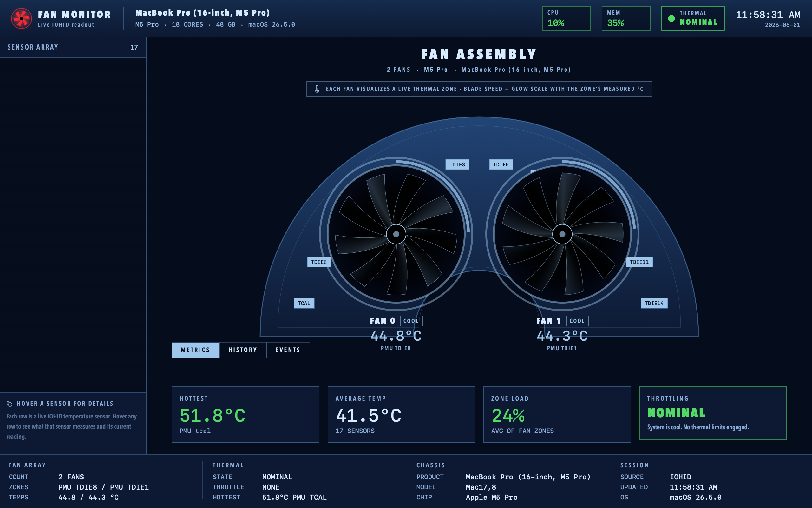
Task: Click the green thermal status dot
Action: coord(671,18)
